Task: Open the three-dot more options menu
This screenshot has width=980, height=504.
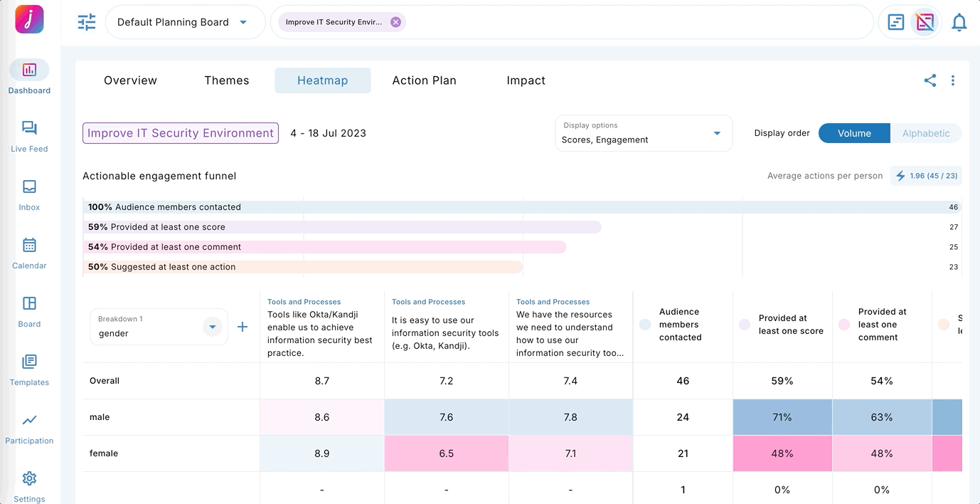Action: pyautogui.click(x=953, y=80)
